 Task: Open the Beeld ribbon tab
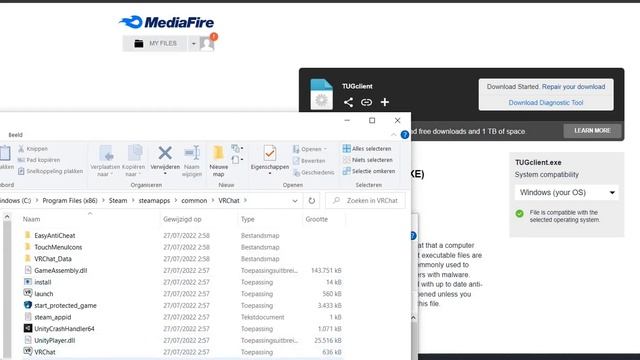16,135
